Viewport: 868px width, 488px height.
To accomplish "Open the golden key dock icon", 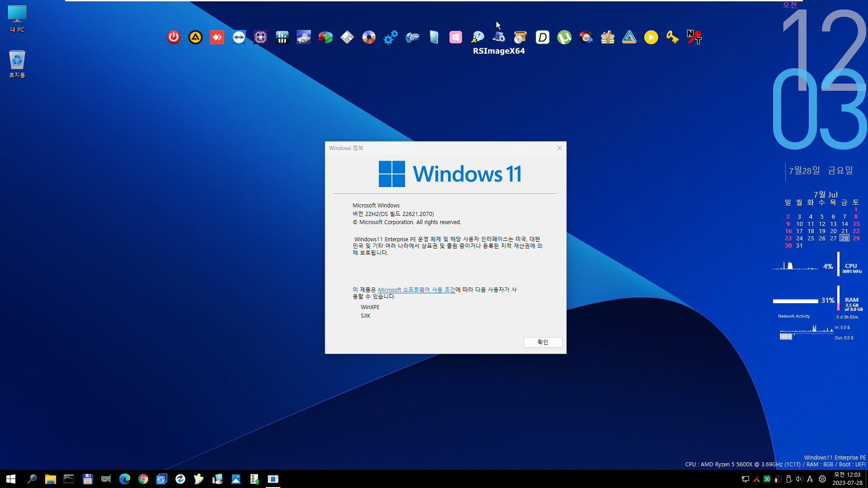I will 673,37.
